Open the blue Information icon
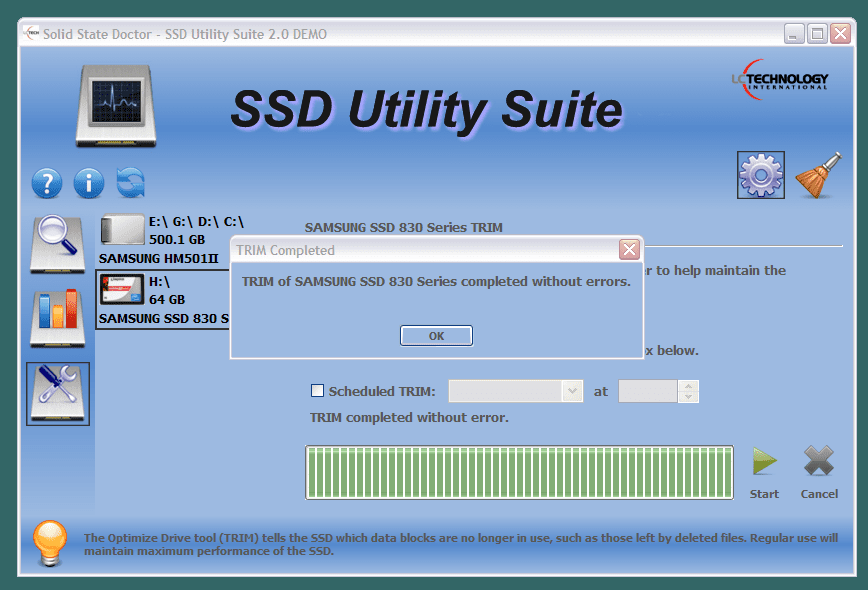Screen dimensions: 868x590 tap(89, 183)
